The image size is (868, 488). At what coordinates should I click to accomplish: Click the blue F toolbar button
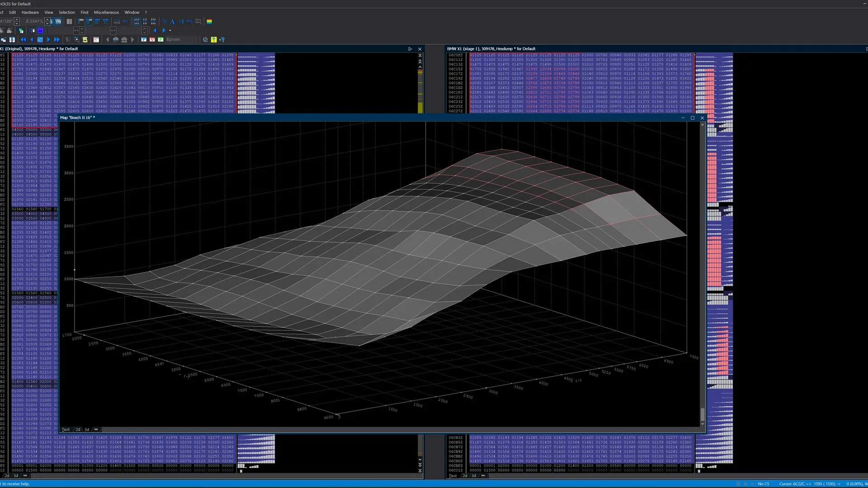(144, 40)
